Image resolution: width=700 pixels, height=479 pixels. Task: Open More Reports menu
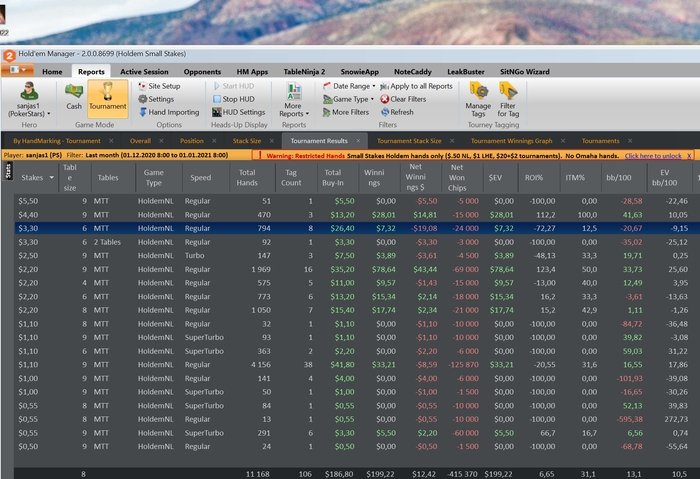point(294,100)
